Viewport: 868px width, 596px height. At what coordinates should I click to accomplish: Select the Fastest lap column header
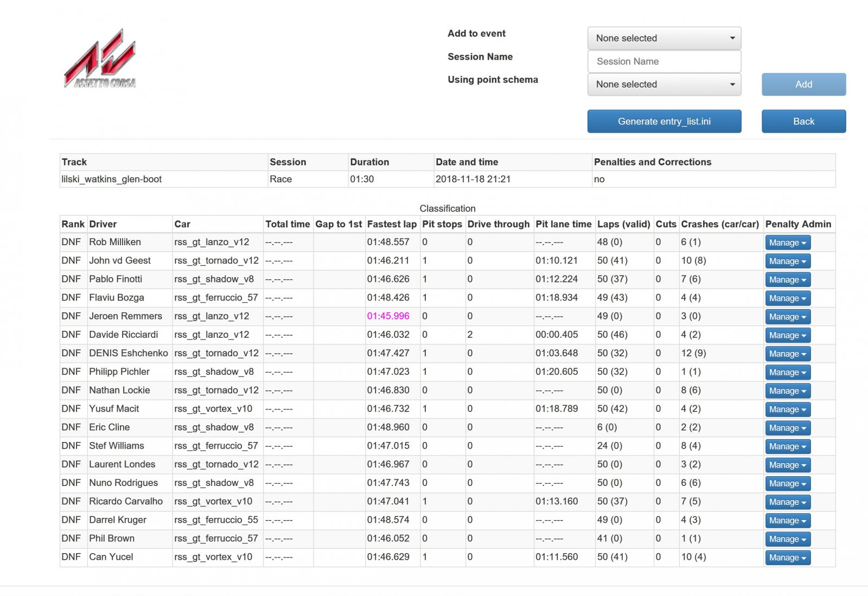tap(392, 225)
